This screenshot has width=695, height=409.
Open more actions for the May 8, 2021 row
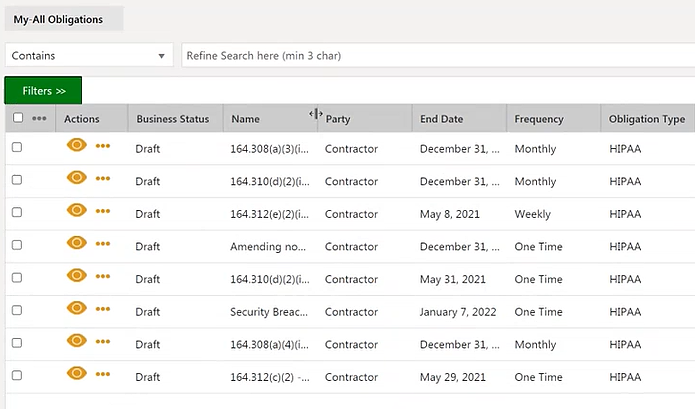(x=103, y=211)
